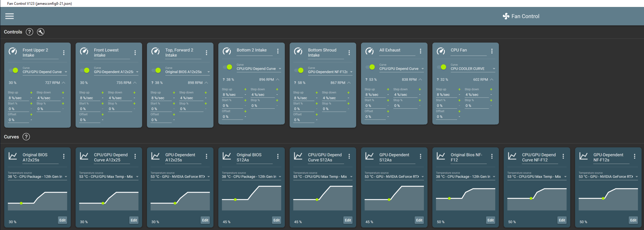Screen dimensions: 644x230
Task: Click the gauge icon on All Exhaust card
Action: (369, 51)
